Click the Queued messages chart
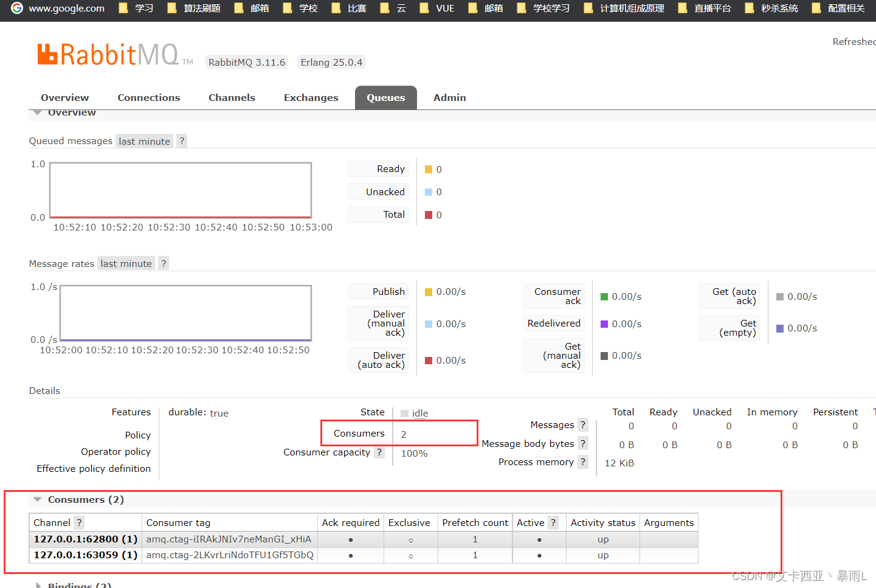Image resolution: width=876 pixels, height=588 pixels. pos(181,190)
